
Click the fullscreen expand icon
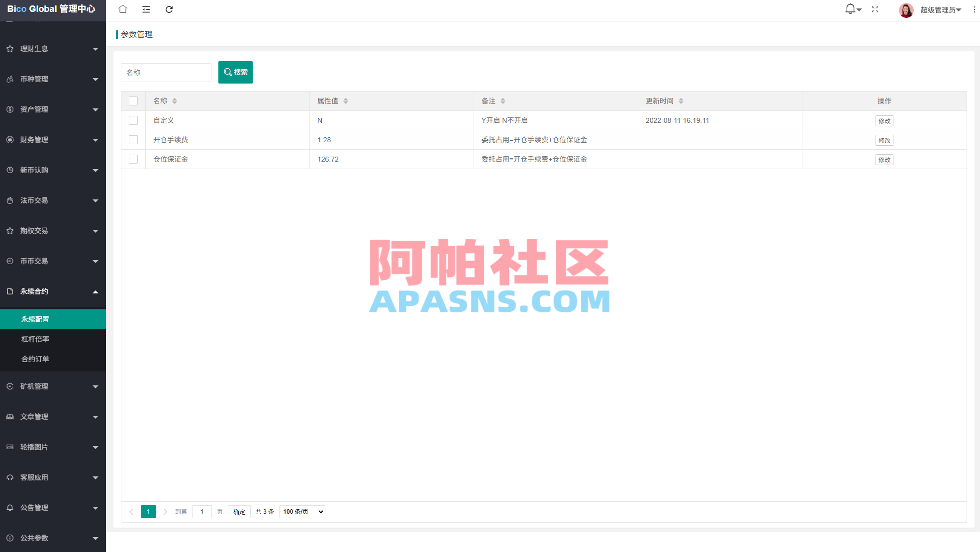point(875,9)
